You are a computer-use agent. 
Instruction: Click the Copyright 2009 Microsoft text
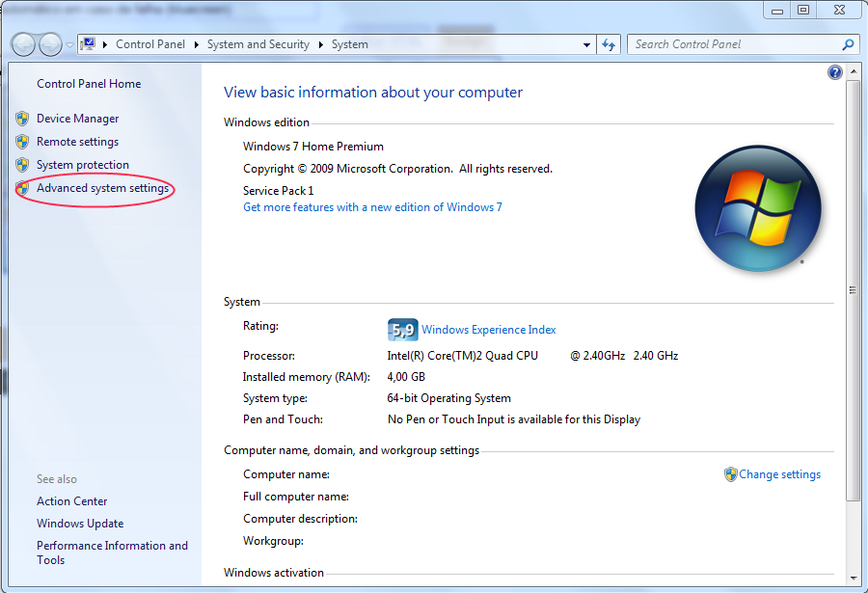click(397, 169)
